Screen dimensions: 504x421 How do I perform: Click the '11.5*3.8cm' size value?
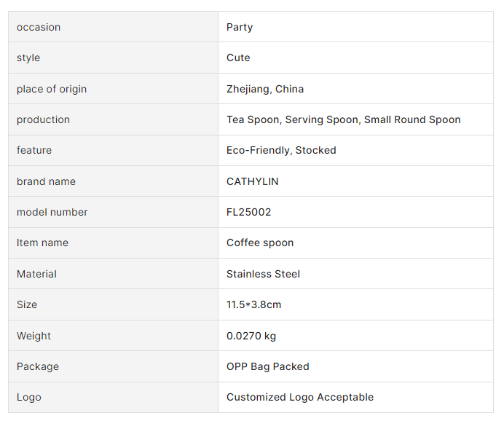coord(253,304)
